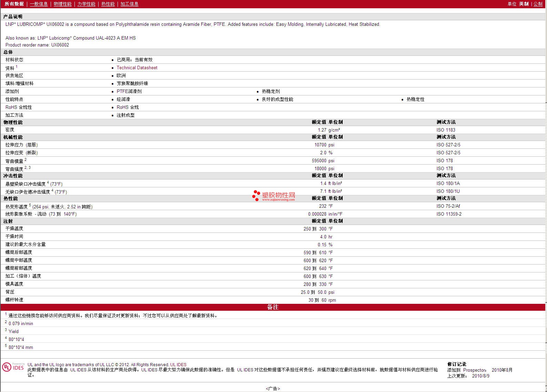Click ISO 180/1U test method

448,191
